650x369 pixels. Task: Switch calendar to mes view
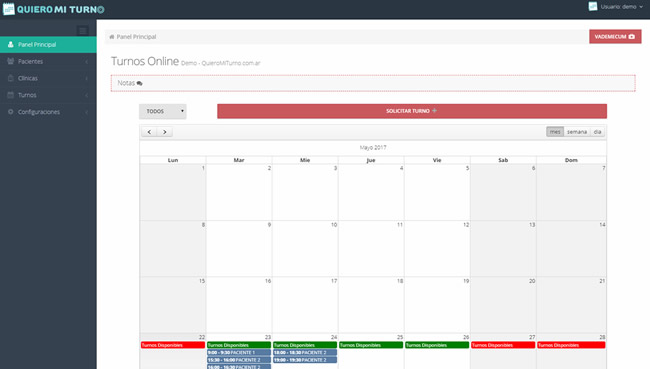click(555, 132)
